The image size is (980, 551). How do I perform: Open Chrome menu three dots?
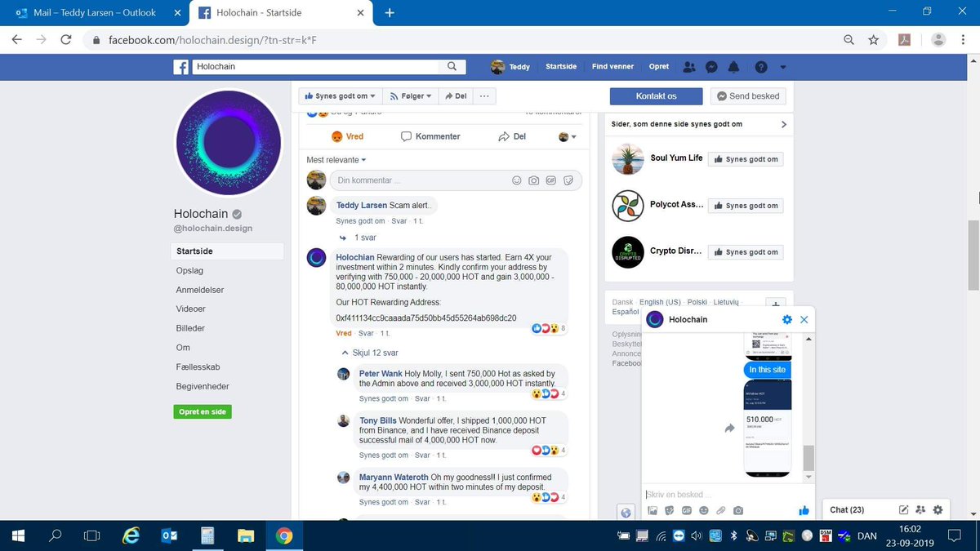[x=964, y=39]
